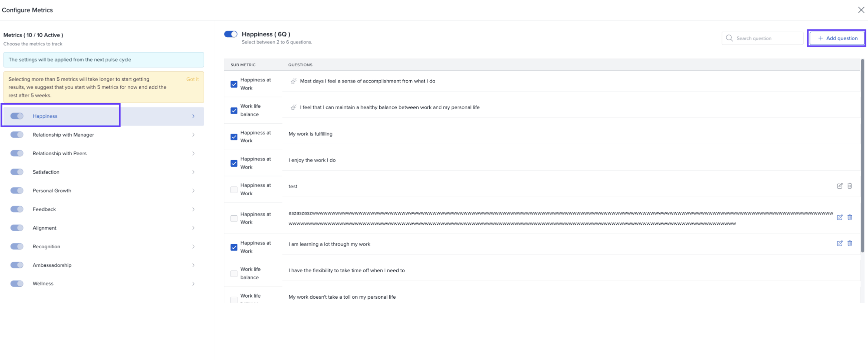The height and width of the screenshot is (360, 868).
Task: Close the Configure Metrics dialog
Action: pos(861,10)
